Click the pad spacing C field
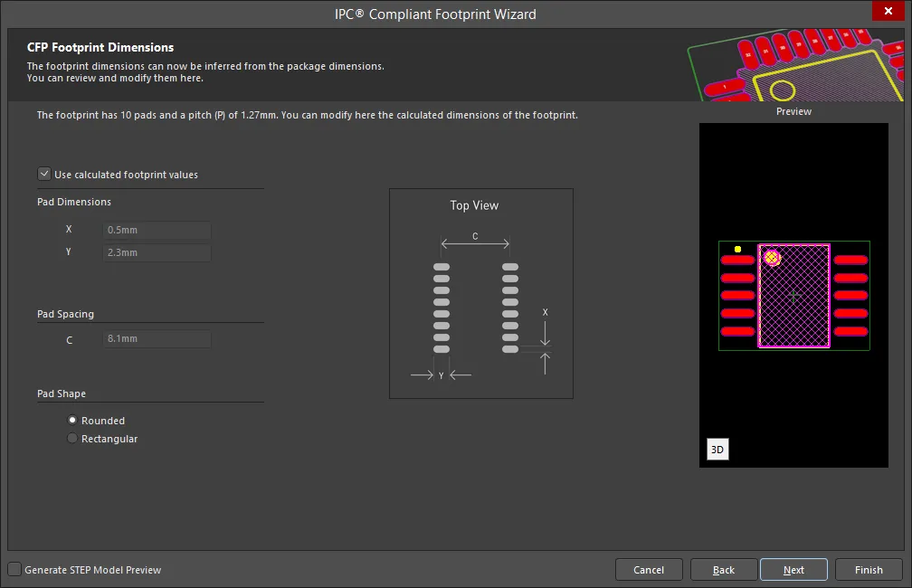This screenshot has width=912, height=588. (157, 338)
